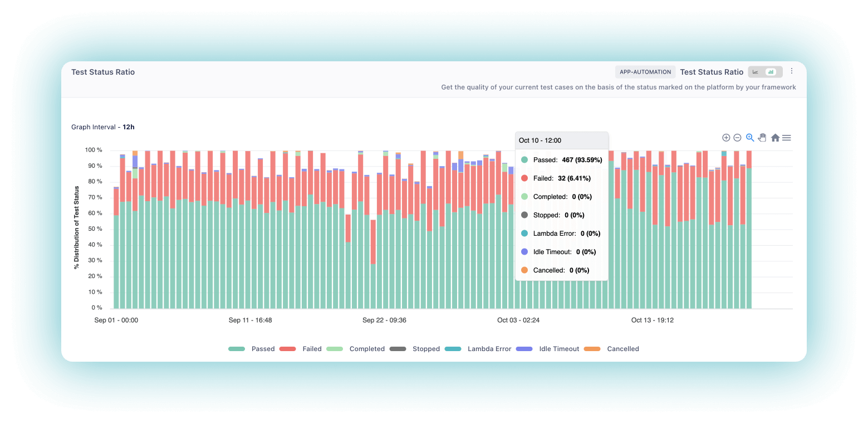Screen dimensions: 868x423
Task: Click the Cancelled legend label text
Action: [623, 348]
